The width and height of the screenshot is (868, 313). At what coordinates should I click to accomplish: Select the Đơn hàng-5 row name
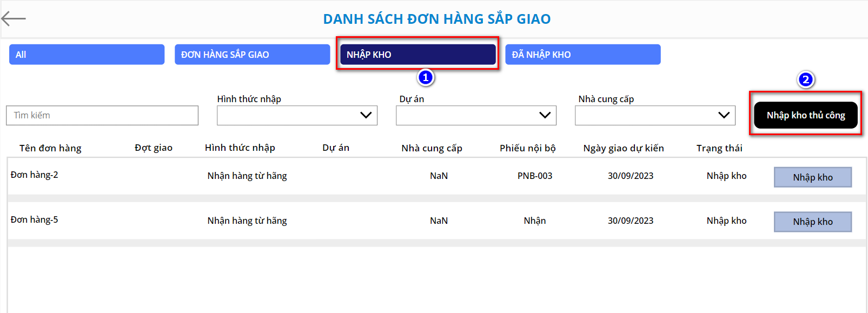(x=35, y=219)
